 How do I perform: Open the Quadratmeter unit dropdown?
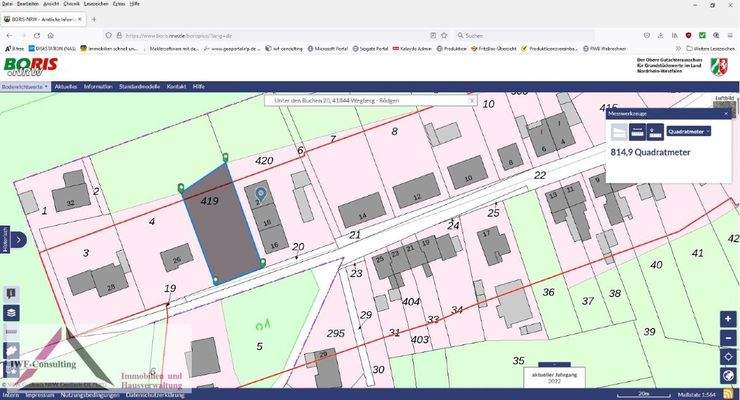click(688, 131)
